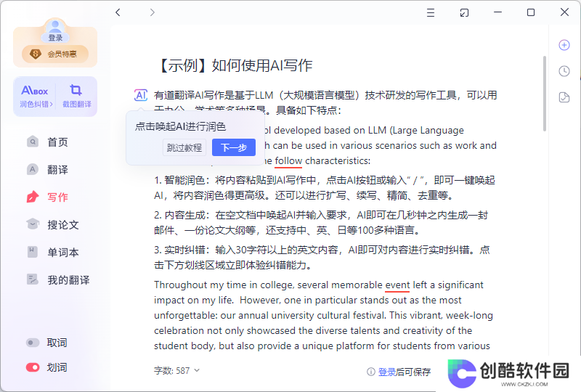The image size is (581, 392).
Task: Click text 'Throughout my time in college'
Action: point(223,285)
